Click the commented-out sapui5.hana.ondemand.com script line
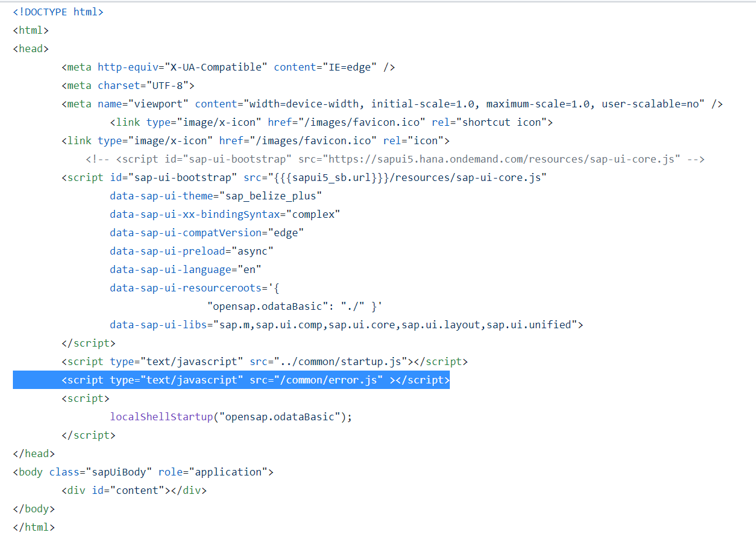Viewport: 756px width, 535px height. tap(395, 159)
